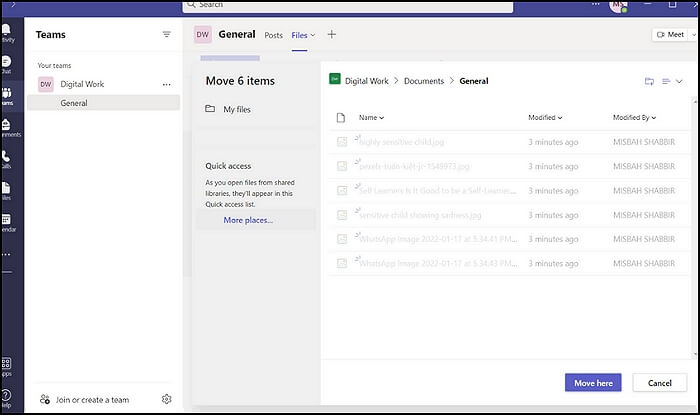The width and height of the screenshot is (700, 415).
Task: Create new folder icon in move dialog
Action: 649,81
